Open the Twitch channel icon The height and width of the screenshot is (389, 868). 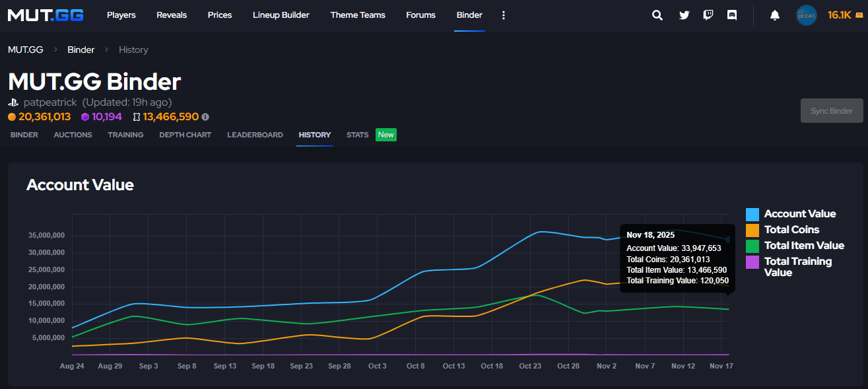tap(708, 15)
